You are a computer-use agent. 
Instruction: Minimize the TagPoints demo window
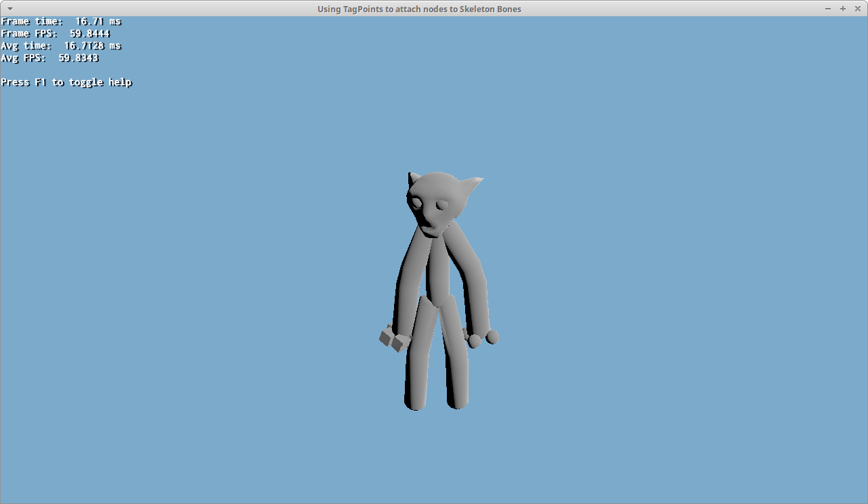828,8
